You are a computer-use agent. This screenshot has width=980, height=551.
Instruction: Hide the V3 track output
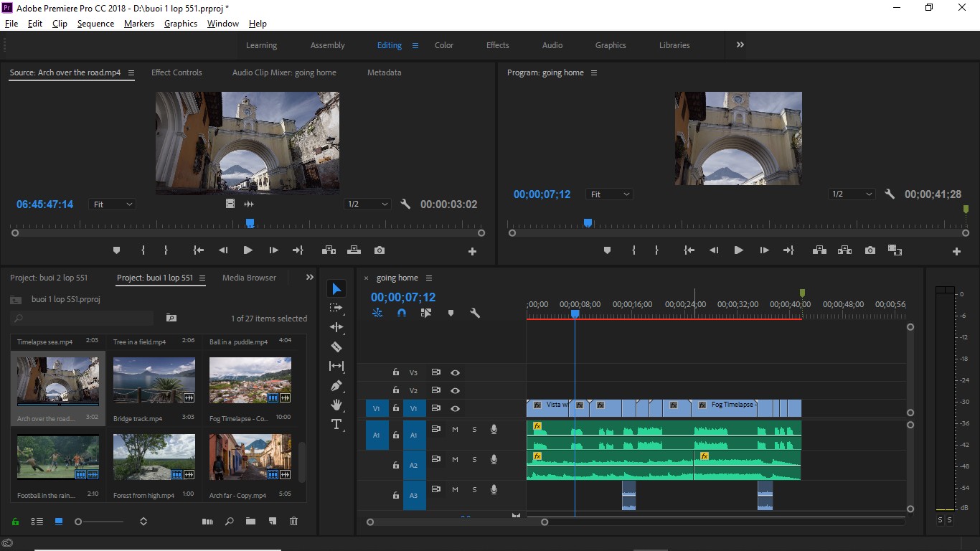pyautogui.click(x=455, y=373)
